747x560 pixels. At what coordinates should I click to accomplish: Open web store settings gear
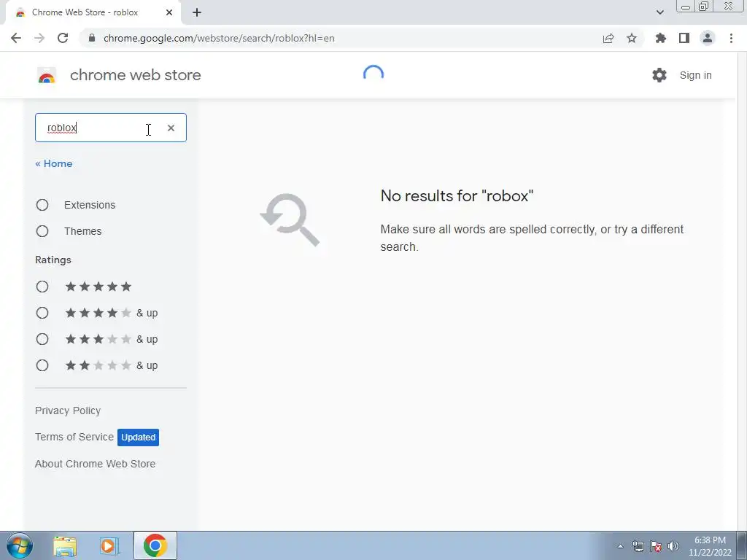pos(659,75)
